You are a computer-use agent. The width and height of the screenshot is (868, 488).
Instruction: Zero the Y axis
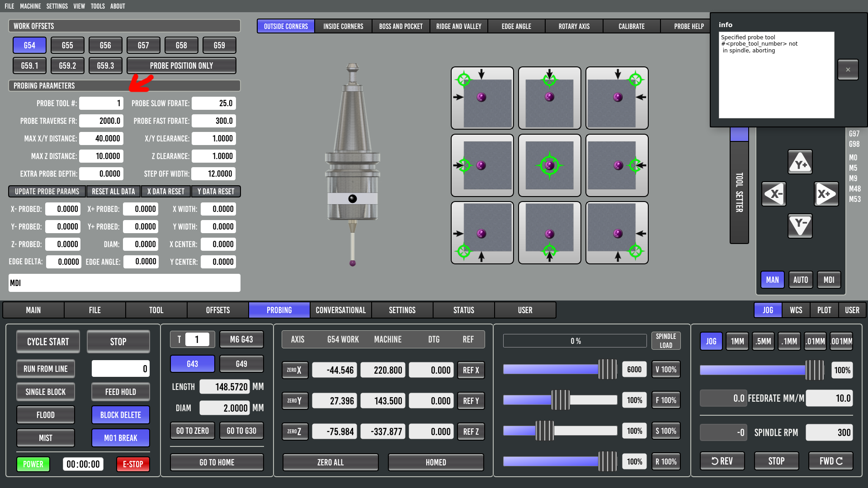click(295, 401)
